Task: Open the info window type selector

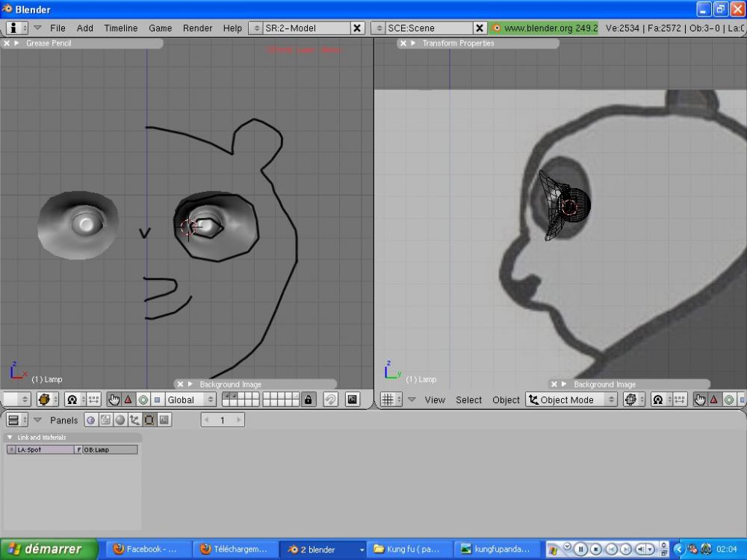Action: (16, 28)
